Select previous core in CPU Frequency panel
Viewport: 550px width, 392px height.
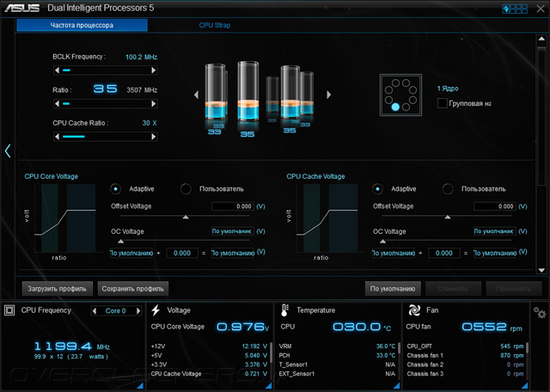(x=94, y=311)
